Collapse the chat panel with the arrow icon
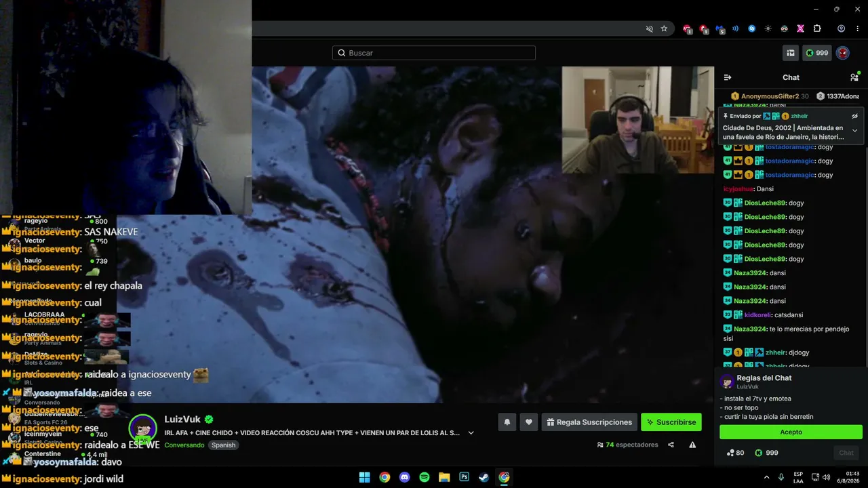This screenshot has height=488, width=868. coord(728,77)
